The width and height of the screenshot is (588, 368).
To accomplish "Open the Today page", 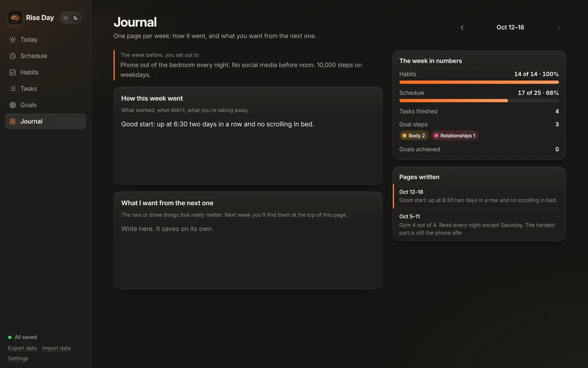I will [46, 40].
